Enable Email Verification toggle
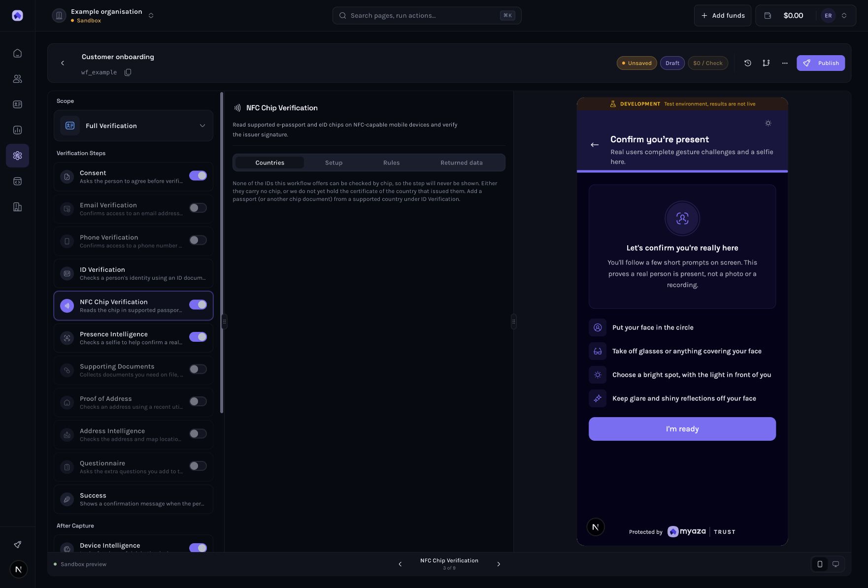 tap(198, 208)
